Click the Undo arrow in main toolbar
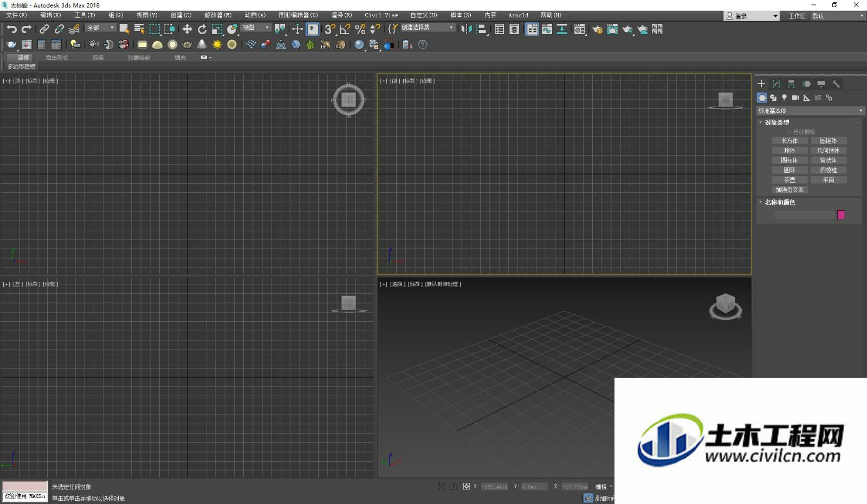Viewport: 867px width, 504px height. coord(11,29)
